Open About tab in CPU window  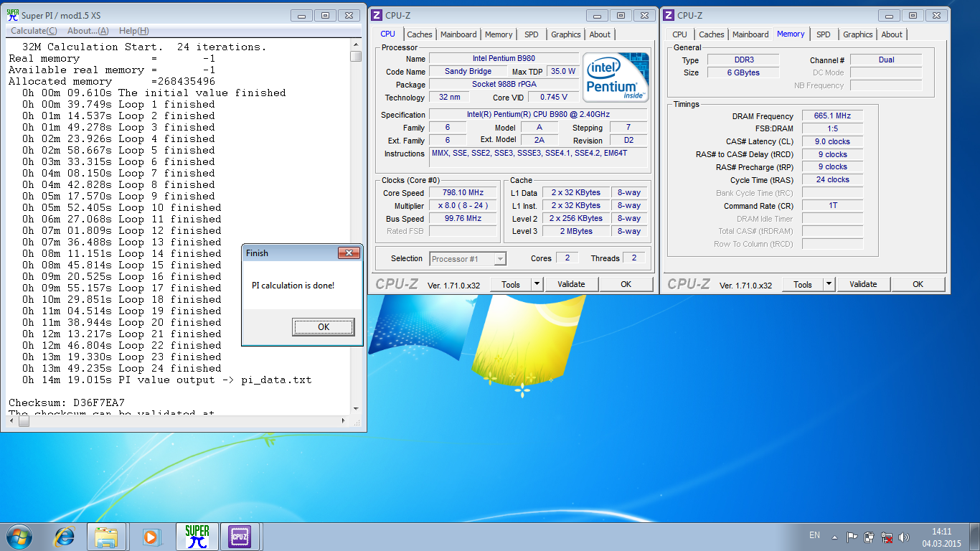coord(600,34)
